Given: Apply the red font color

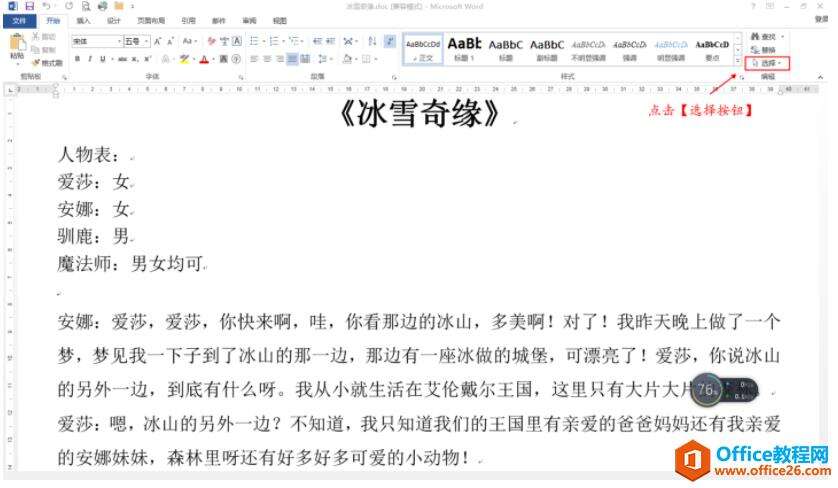Looking at the screenshot, I should (x=204, y=59).
